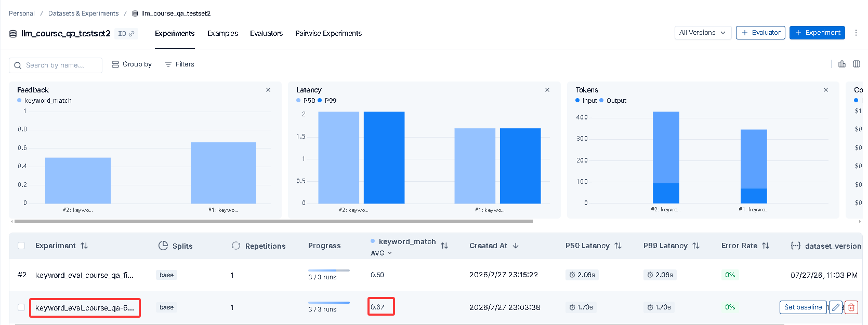
Task: Click the + Evaluator button
Action: (760, 33)
